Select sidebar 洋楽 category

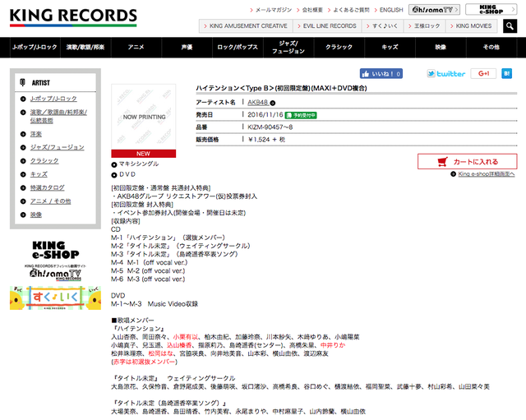[x=36, y=134]
